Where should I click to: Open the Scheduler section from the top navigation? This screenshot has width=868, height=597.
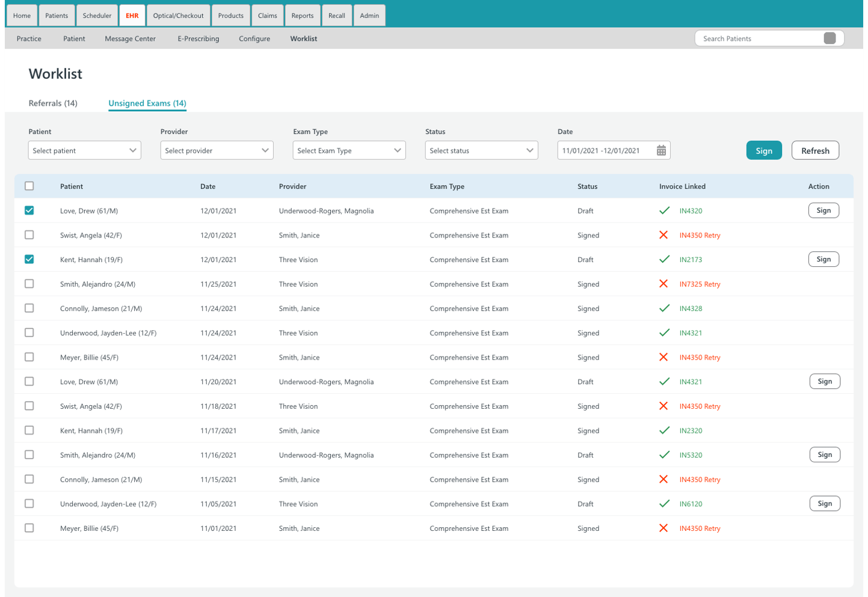[x=97, y=14]
